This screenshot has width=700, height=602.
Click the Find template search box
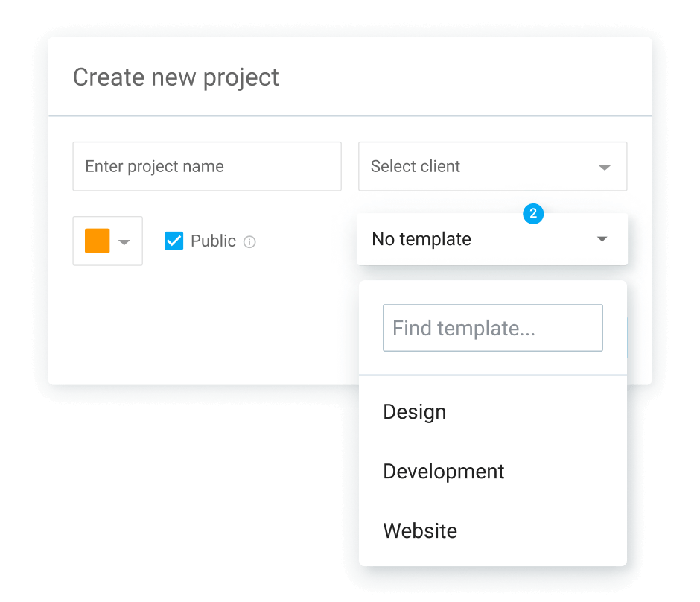[x=492, y=328]
